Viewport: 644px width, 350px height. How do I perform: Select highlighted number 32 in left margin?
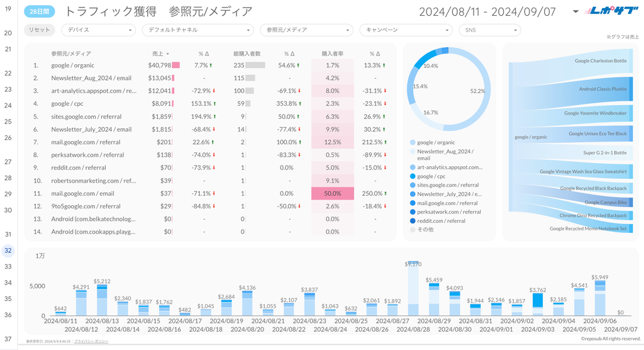pos(8,250)
